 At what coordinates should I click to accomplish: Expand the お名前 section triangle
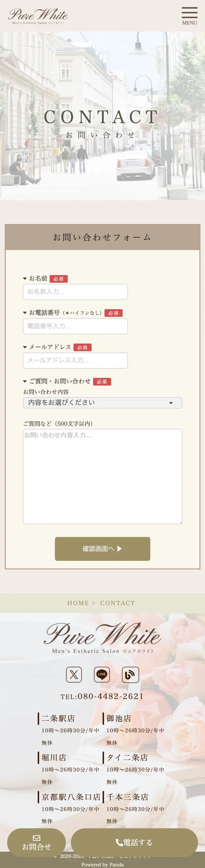25,279
